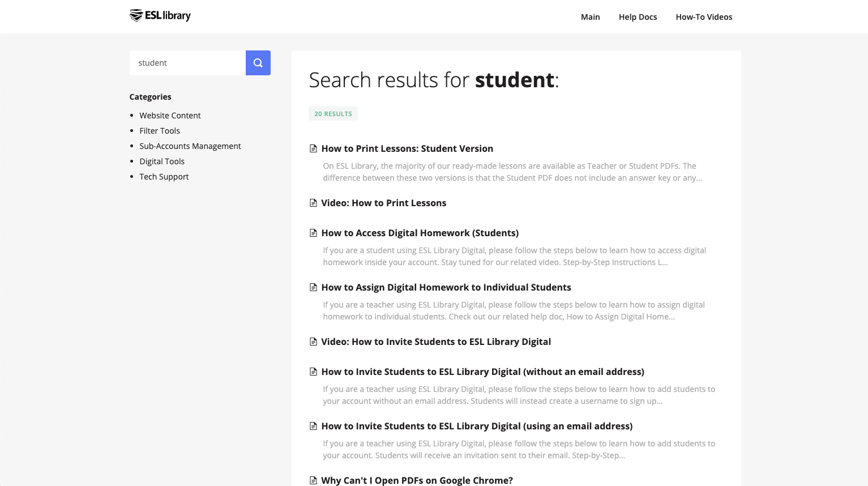Click document icon beside Video: How to Print Lessons

point(313,203)
